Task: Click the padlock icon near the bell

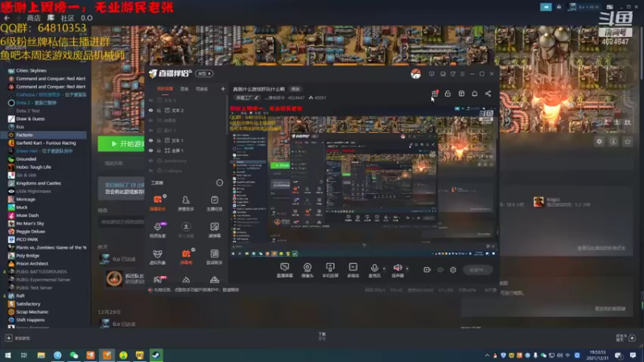Action: [448, 93]
